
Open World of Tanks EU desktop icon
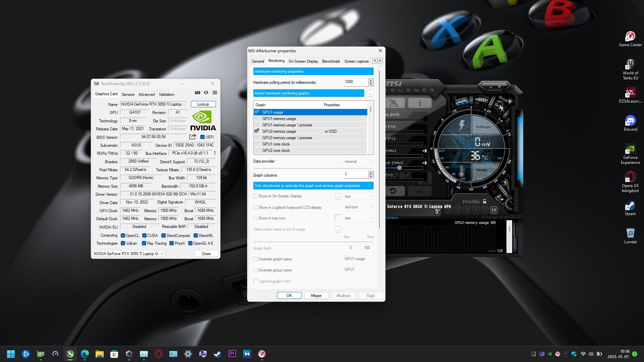click(x=630, y=70)
